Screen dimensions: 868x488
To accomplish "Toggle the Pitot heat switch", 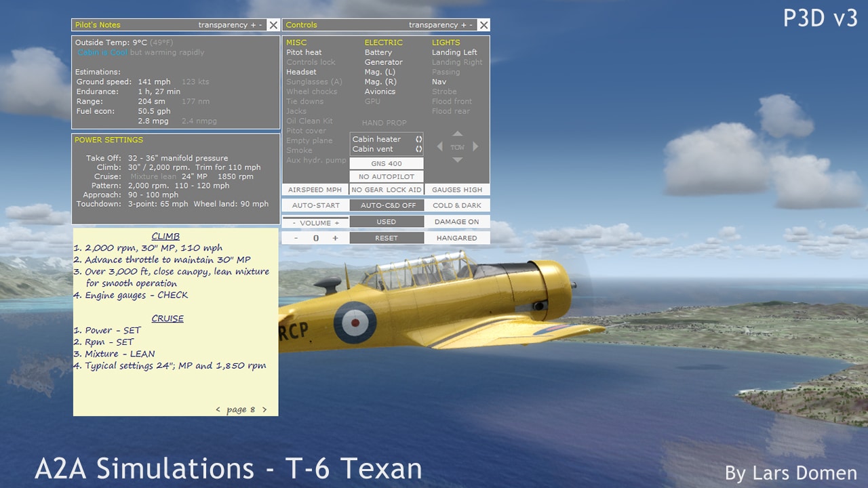I will click(304, 52).
